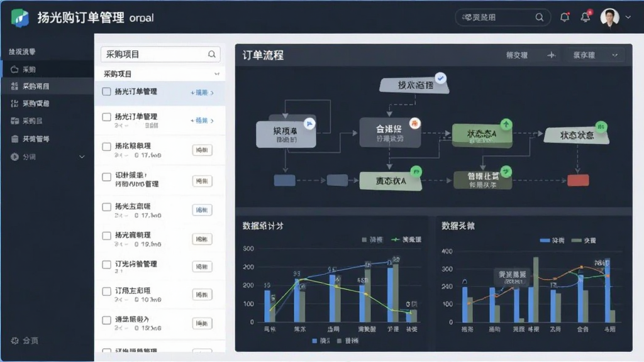Open alerts bell with red badge

(586, 16)
